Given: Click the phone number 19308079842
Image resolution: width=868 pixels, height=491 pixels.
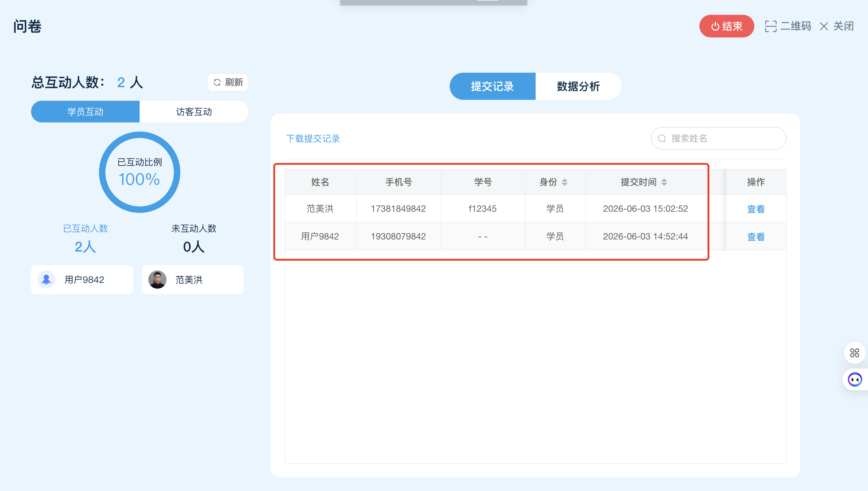Looking at the screenshot, I should click(398, 236).
